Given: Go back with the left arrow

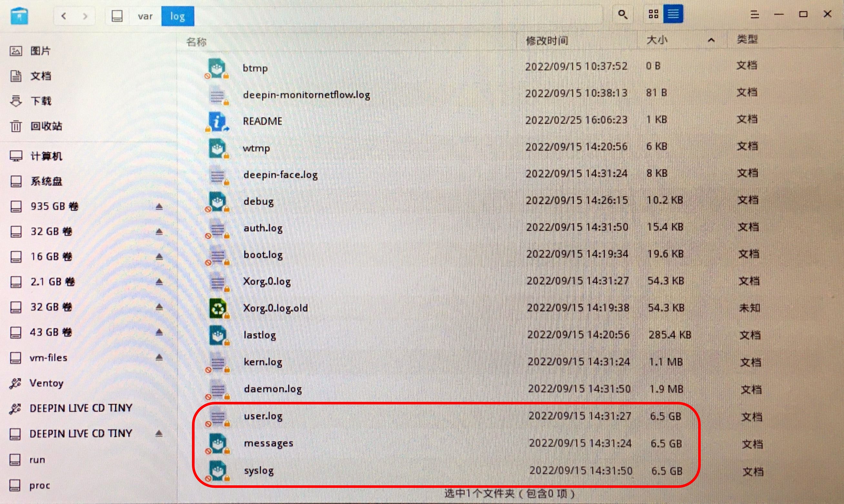Looking at the screenshot, I should click(64, 16).
